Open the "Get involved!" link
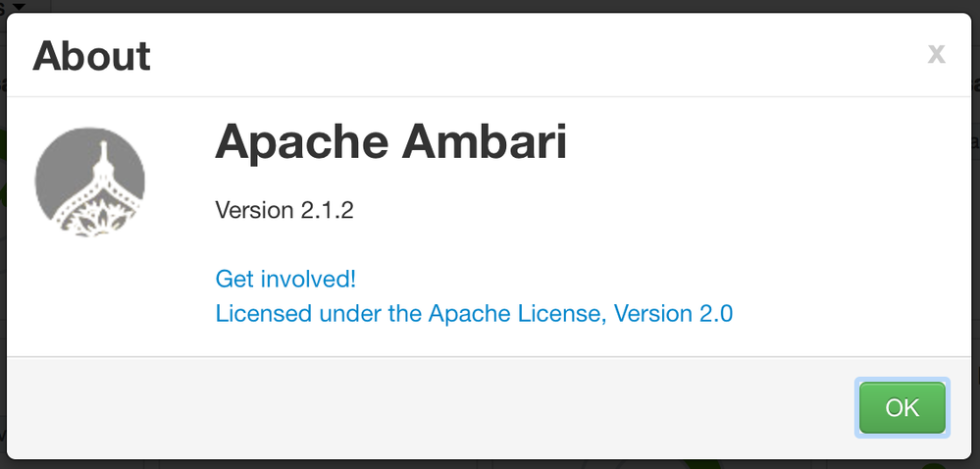980x469 pixels. point(285,279)
